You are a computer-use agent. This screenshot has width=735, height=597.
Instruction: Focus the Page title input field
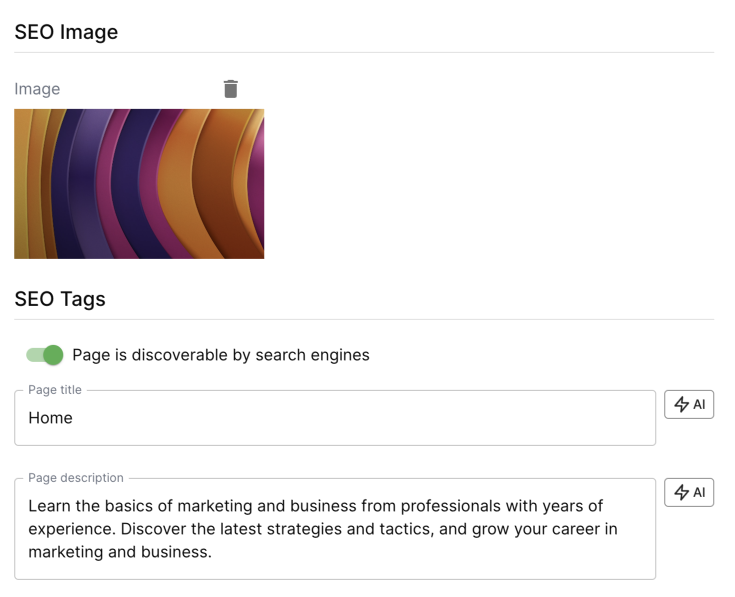(335, 418)
